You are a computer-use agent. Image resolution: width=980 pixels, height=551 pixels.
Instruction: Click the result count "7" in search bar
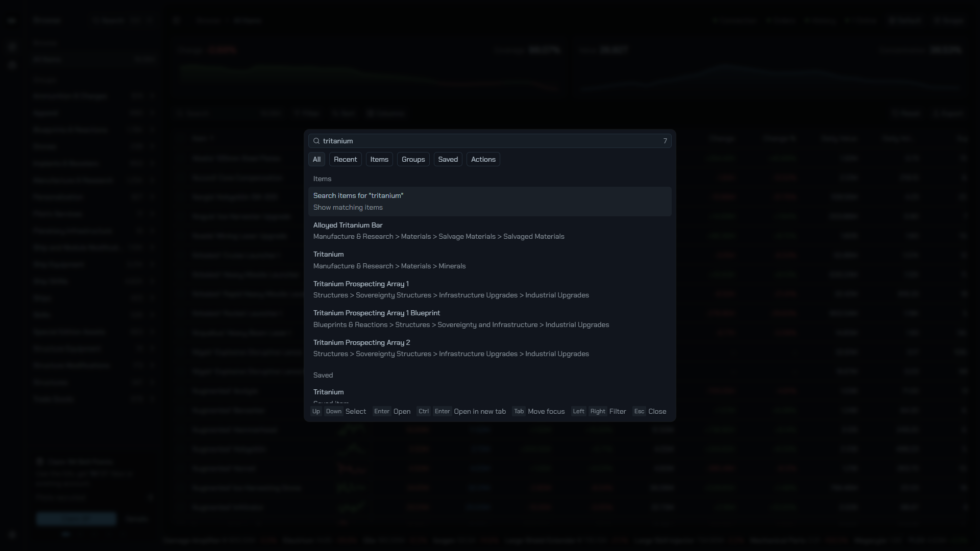pyautogui.click(x=665, y=141)
